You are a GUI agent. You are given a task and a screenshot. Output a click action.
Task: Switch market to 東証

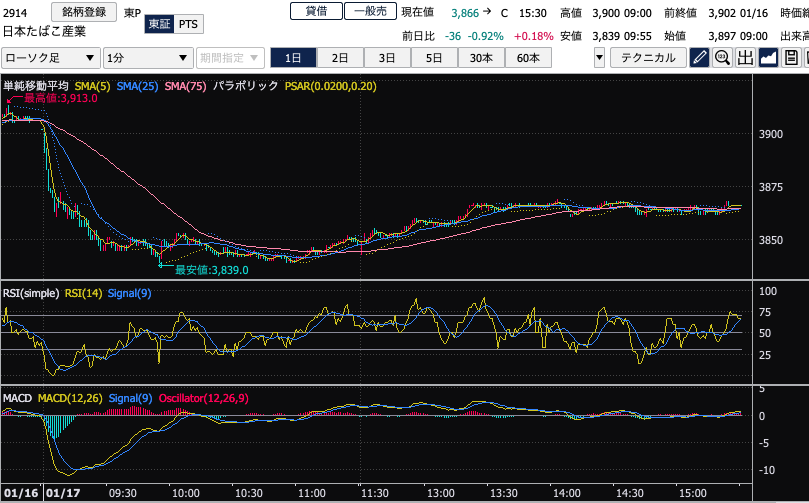[x=158, y=23]
